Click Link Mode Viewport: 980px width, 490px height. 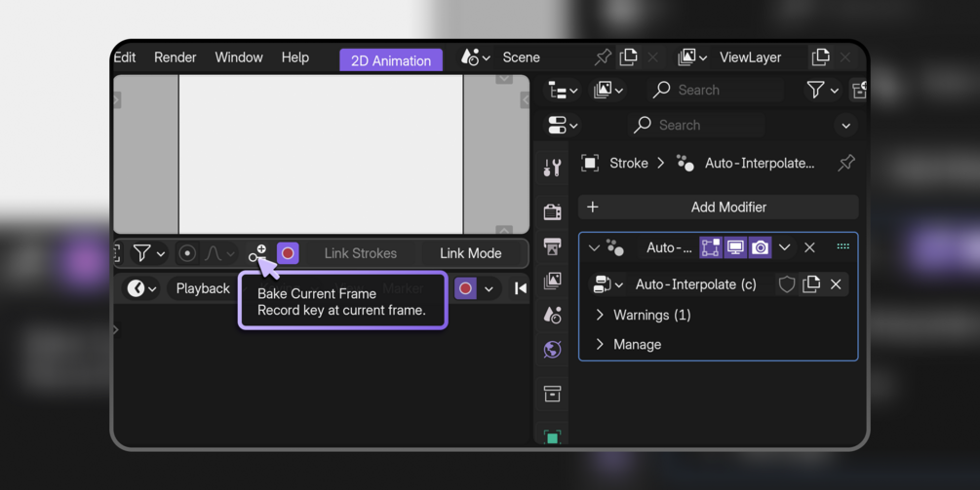point(471,253)
